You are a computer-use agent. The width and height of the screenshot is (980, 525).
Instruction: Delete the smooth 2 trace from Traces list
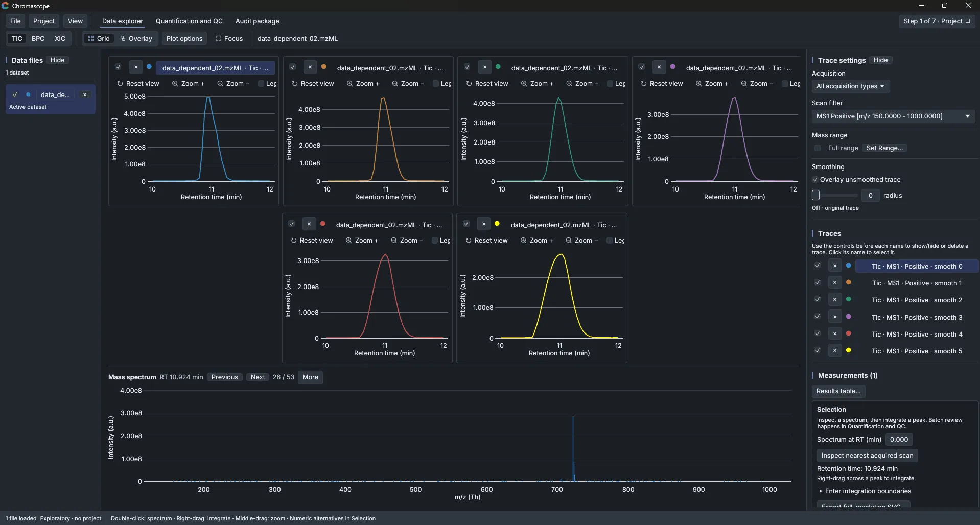(x=834, y=300)
